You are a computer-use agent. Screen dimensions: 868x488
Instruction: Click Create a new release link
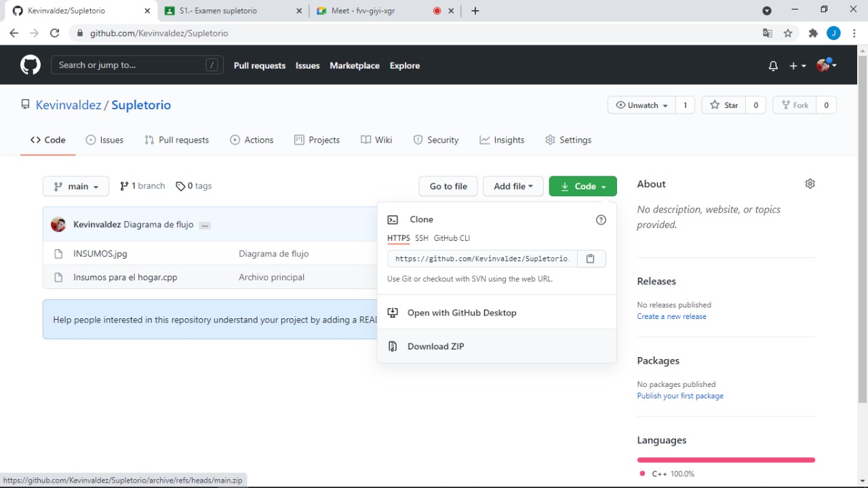671,316
